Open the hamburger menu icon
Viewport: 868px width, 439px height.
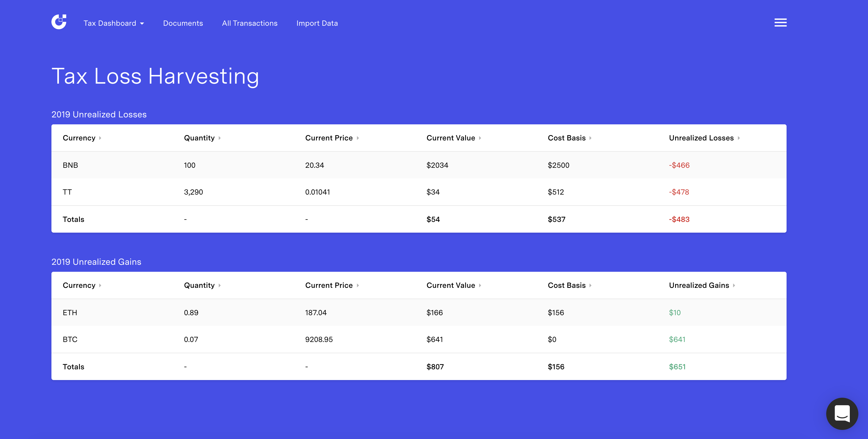[780, 23]
